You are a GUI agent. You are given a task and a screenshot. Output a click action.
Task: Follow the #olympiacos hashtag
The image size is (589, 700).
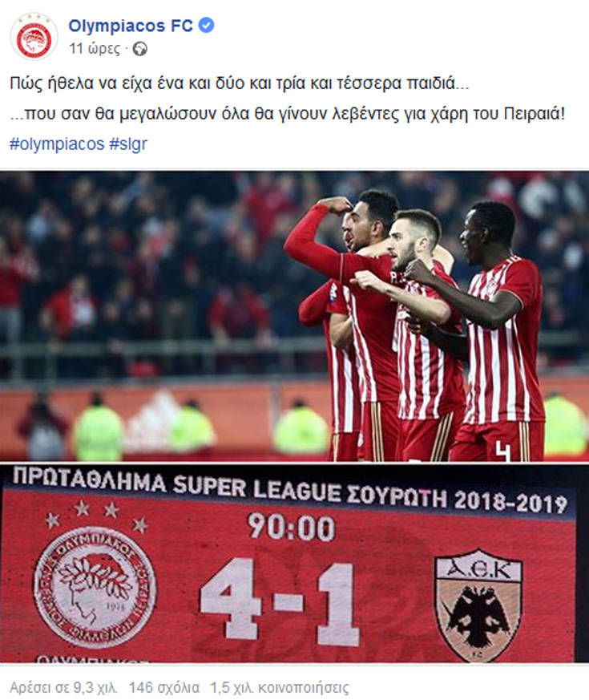tap(57, 144)
